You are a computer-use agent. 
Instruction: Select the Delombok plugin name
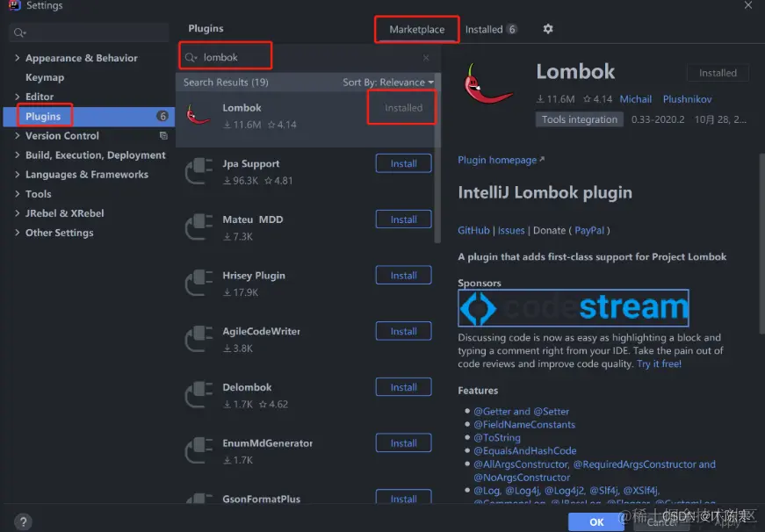click(247, 388)
